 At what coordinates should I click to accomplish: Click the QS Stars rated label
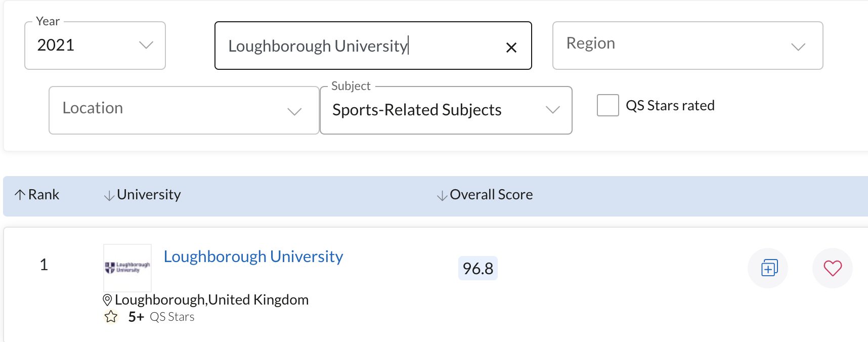tap(670, 105)
